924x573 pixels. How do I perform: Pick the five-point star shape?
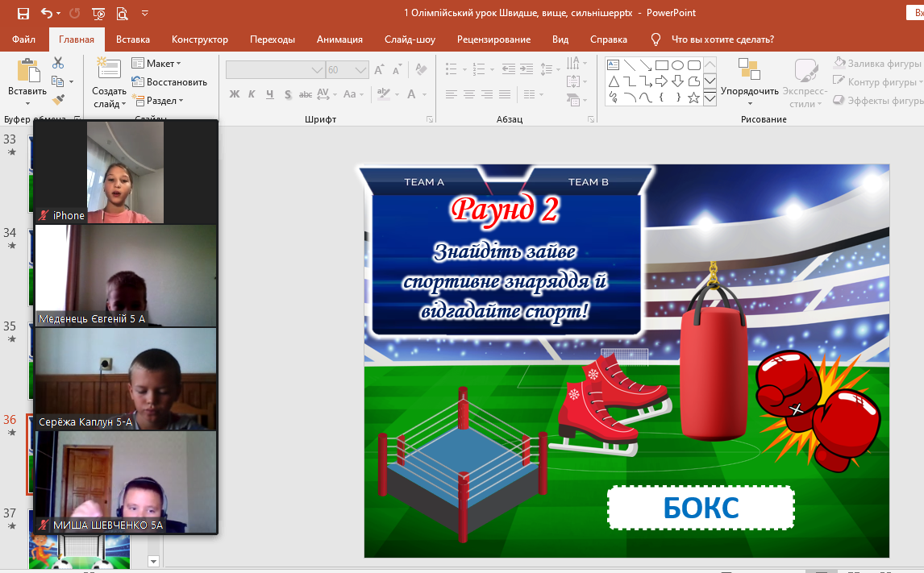coord(693,98)
